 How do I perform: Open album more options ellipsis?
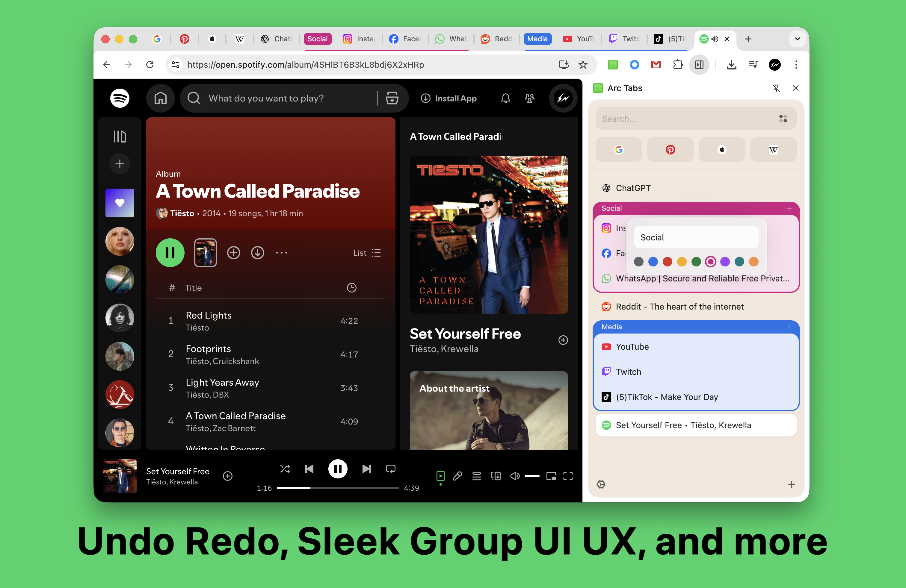pos(281,253)
